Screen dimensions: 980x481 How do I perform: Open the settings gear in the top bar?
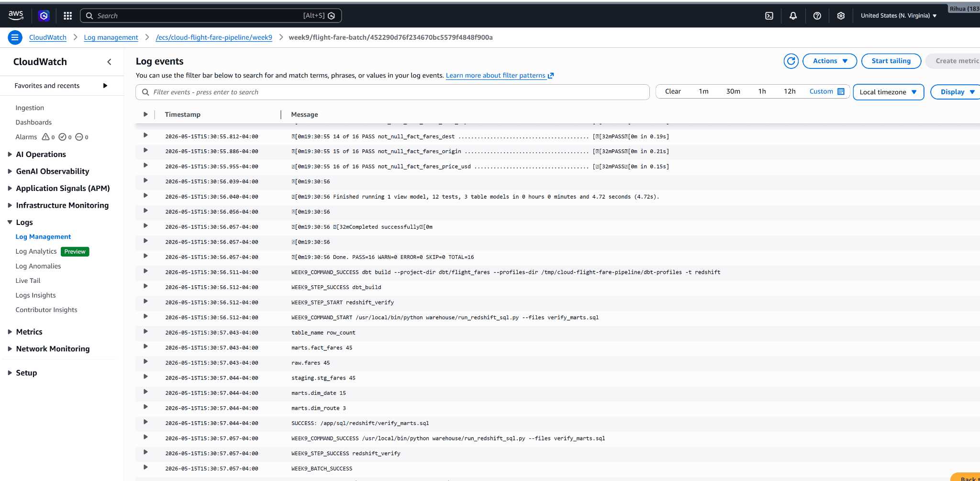[x=841, y=16]
